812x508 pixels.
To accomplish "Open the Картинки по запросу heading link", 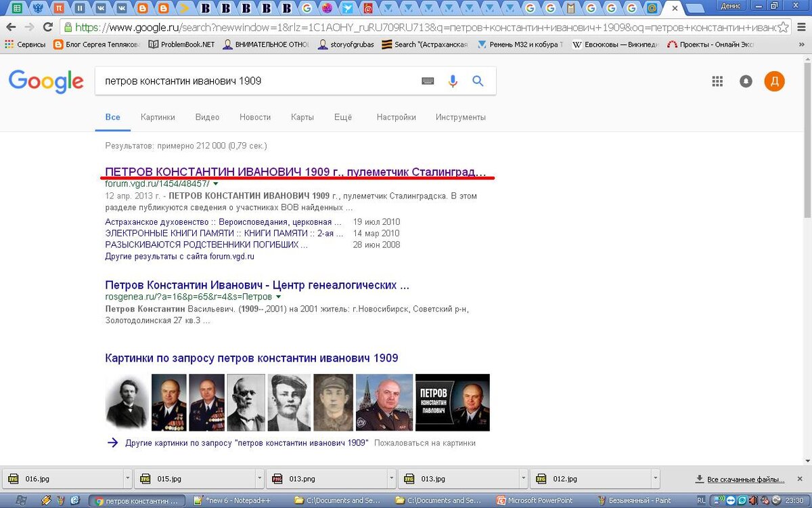I will pyautogui.click(x=252, y=358).
